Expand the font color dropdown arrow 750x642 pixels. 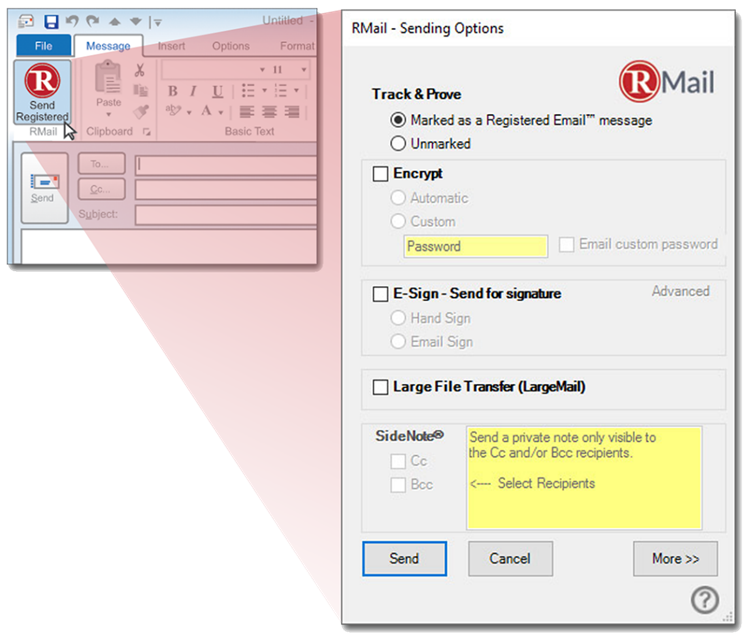click(x=220, y=111)
